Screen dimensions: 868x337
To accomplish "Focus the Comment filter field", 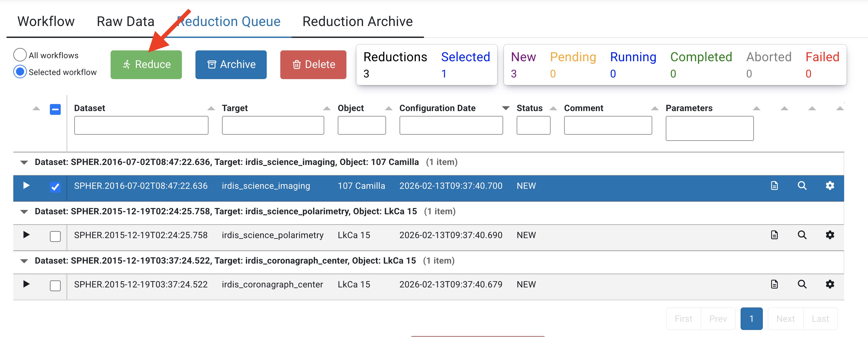I will pyautogui.click(x=608, y=125).
